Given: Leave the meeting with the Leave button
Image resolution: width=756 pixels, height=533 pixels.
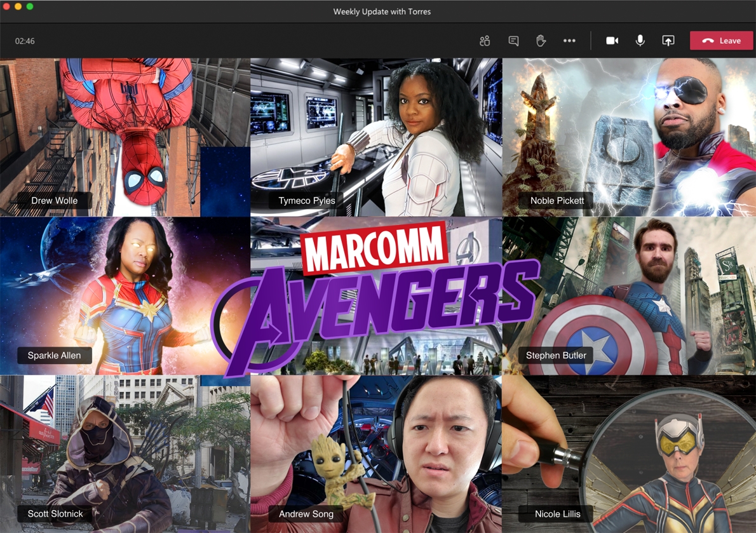Looking at the screenshot, I should pos(721,41).
